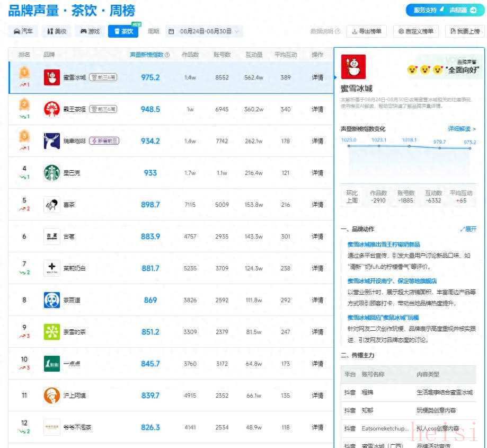Click the 爷爷不泡茶 brand logo
The width and height of the screenshot is (487, 448).
[52, 427]
